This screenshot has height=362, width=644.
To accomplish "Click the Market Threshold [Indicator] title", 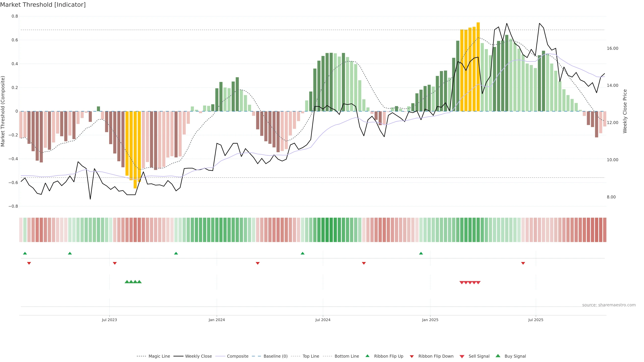I will [43, 5].
